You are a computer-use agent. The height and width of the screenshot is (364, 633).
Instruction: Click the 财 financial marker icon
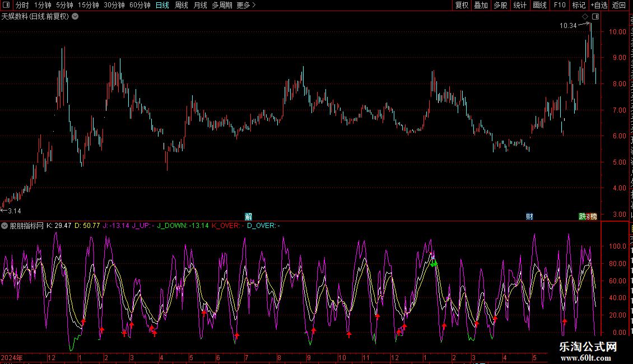530,217
